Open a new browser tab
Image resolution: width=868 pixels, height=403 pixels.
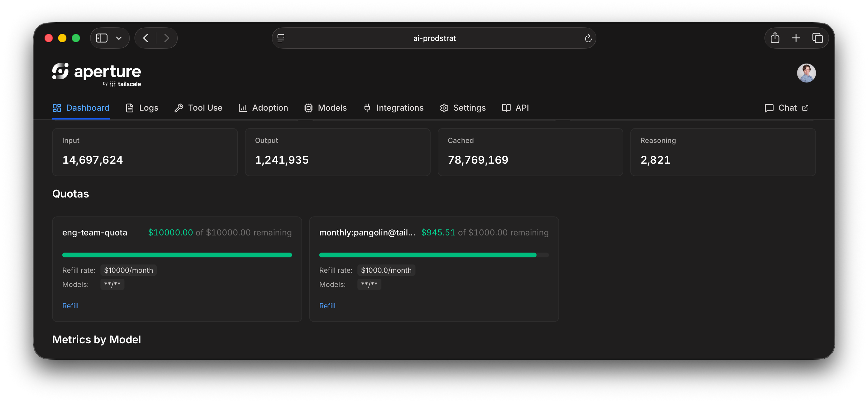click(796, 38)
